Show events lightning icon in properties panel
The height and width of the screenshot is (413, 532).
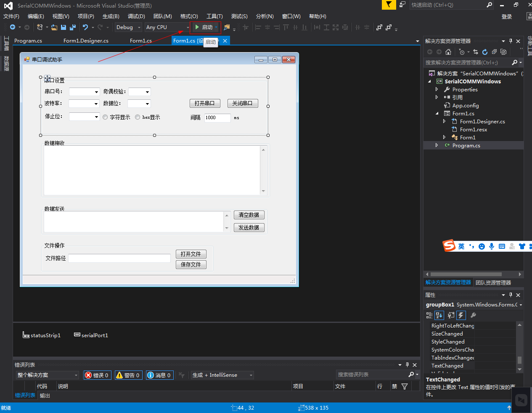(x=461, y=315)
